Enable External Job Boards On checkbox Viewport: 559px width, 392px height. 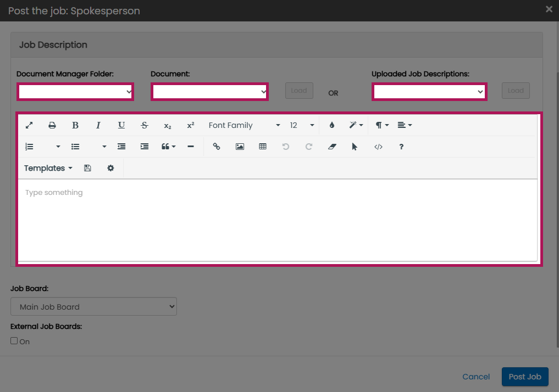[x=14, y=341]
